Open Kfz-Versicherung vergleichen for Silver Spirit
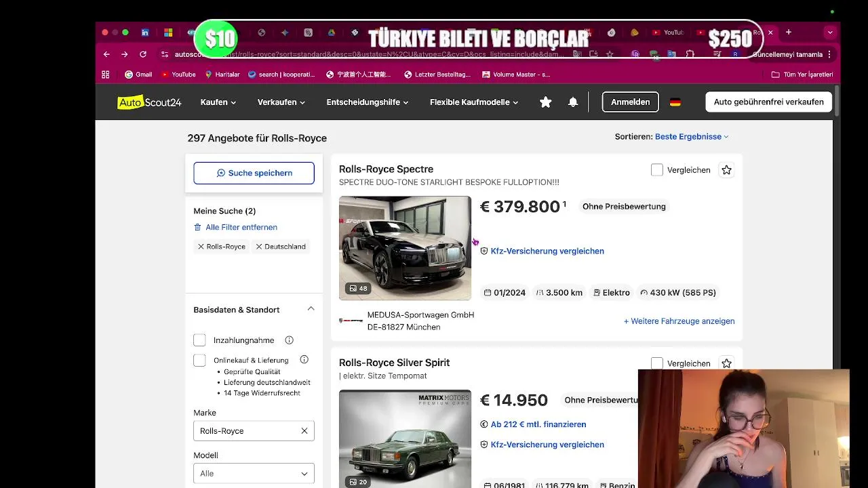Image resolution: width=868 pixels, height=488 pixels. click(x=542, y=445)
